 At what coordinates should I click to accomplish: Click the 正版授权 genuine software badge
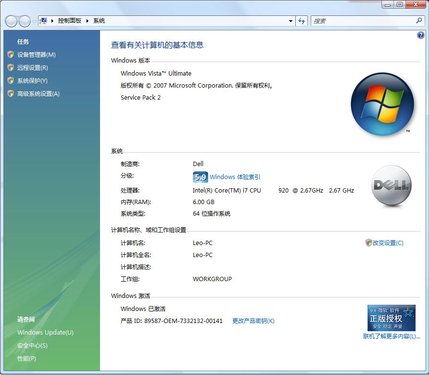click(391, 318)
